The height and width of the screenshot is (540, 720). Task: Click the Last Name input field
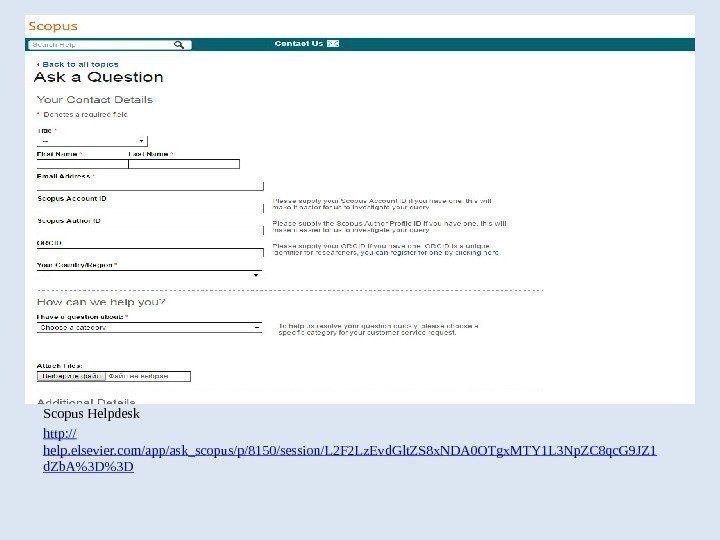(x=184, y=164)
